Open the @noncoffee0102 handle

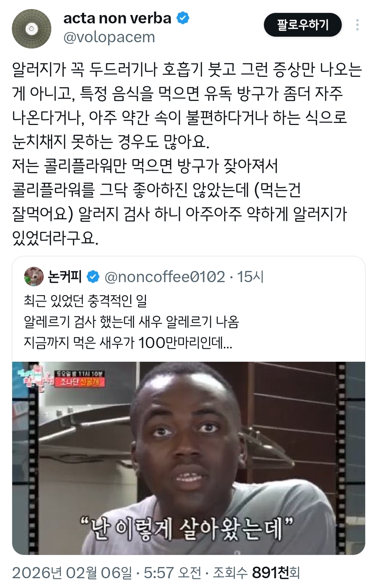[165, 277]
